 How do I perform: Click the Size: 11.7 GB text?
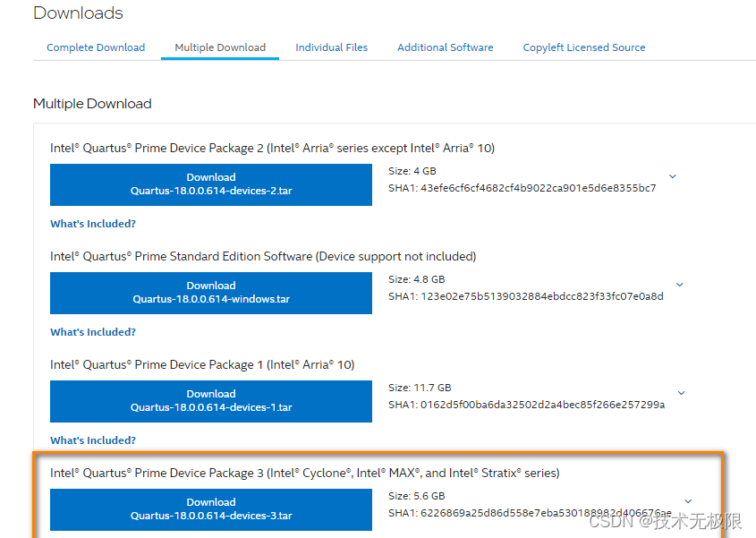(420, 388)
